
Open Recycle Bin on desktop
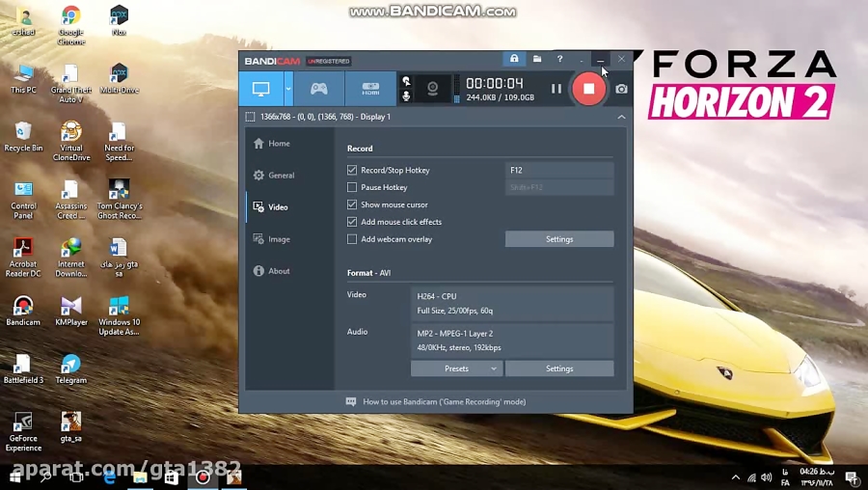coord(23,136)
